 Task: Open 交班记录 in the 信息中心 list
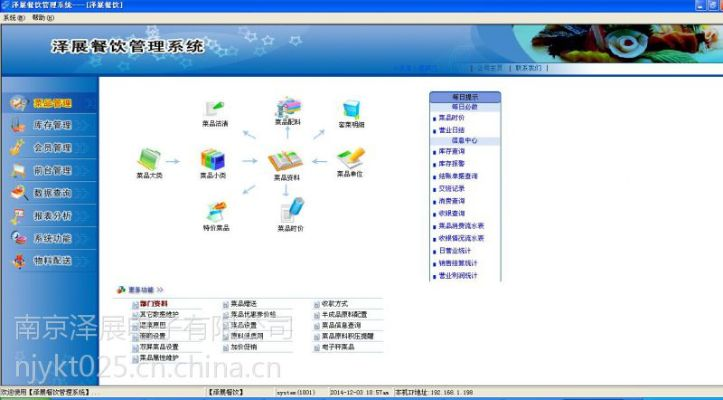(451, 189)
